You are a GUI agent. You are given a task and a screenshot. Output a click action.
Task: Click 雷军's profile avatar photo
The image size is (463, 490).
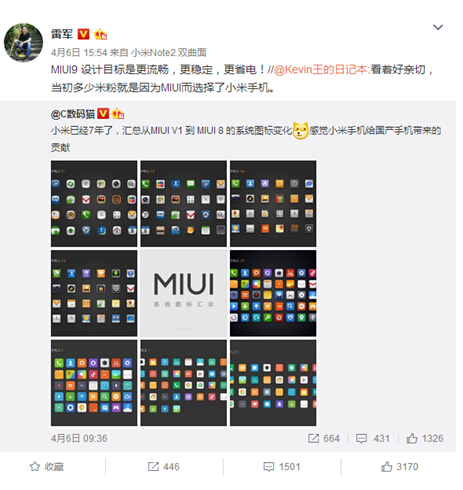[x=23, y=42]
